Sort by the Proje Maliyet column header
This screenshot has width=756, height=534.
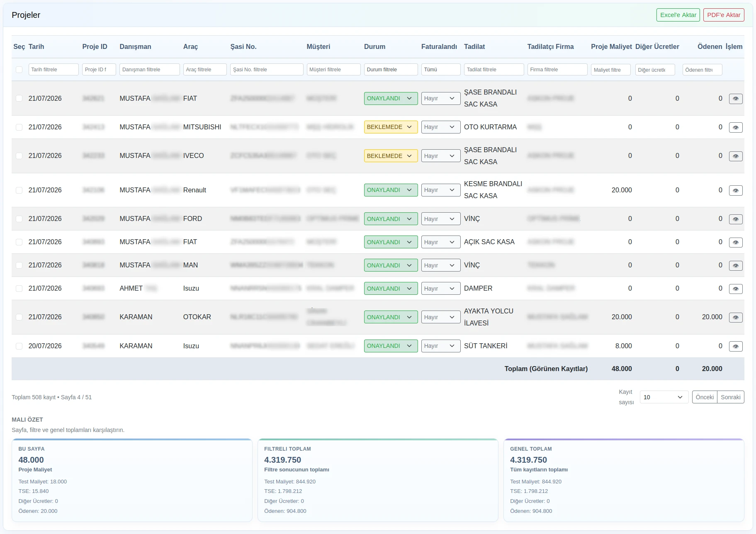point(611,47)
